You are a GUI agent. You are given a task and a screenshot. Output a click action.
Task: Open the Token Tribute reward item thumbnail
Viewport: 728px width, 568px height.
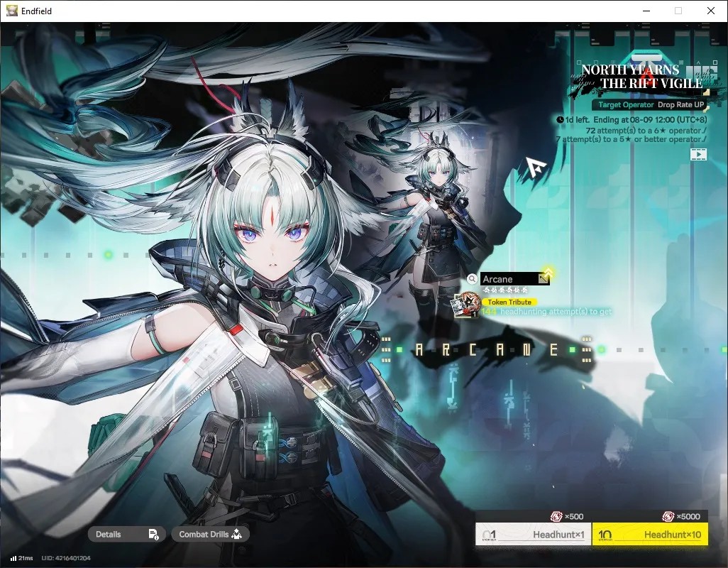click(465, 305)
